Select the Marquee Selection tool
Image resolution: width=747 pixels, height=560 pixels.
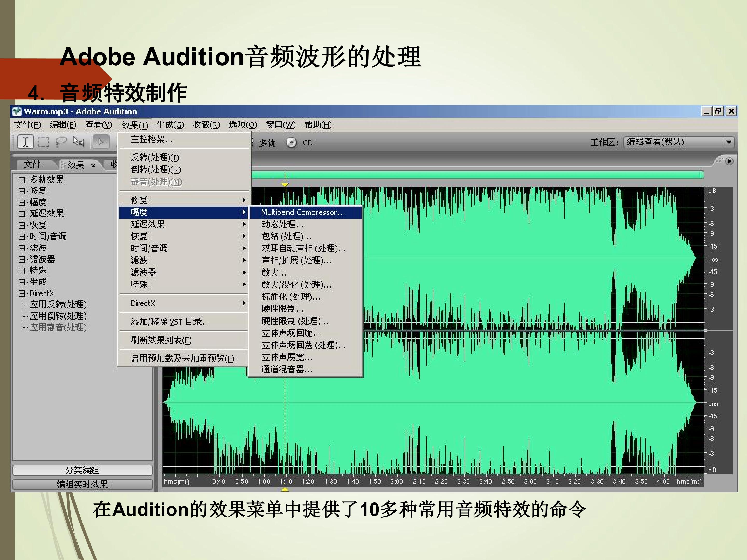click(x=43, y=142)
